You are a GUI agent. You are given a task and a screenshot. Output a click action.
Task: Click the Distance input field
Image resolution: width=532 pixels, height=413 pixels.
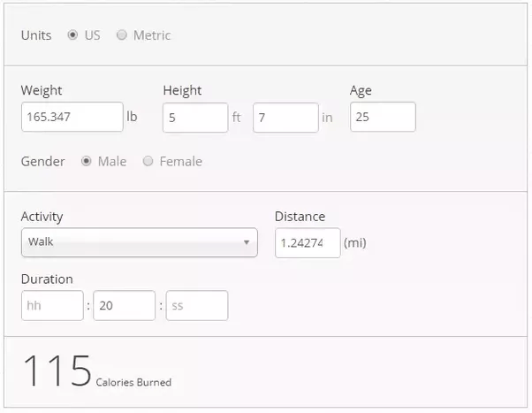307,243
